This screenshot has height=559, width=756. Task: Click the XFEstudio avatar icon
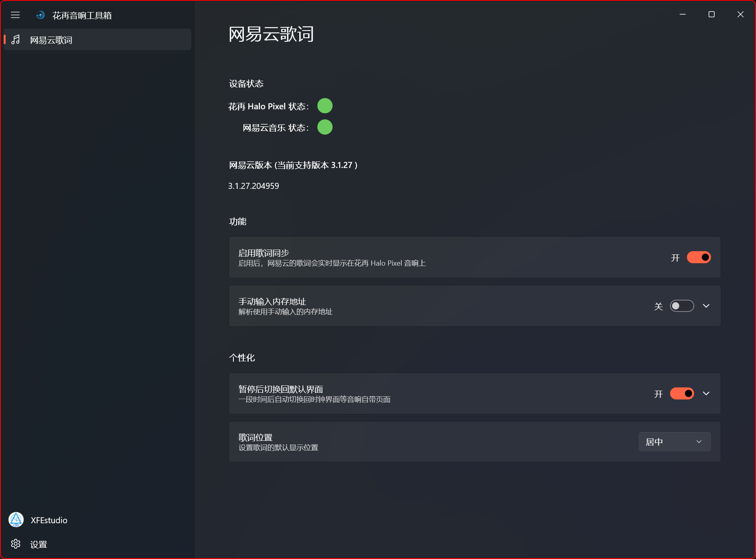[x=16, y=520]
